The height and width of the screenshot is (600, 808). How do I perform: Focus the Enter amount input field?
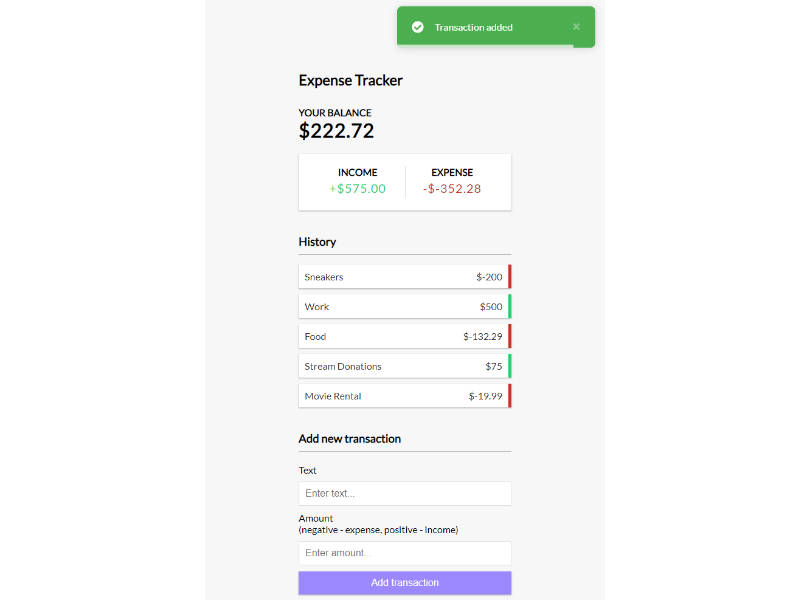pos(404,553)
